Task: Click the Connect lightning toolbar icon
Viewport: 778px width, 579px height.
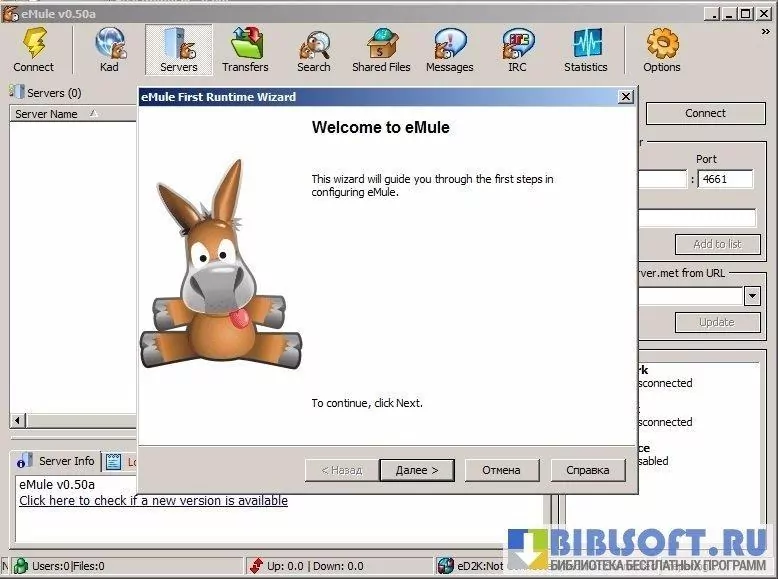Action: (33, 50)
